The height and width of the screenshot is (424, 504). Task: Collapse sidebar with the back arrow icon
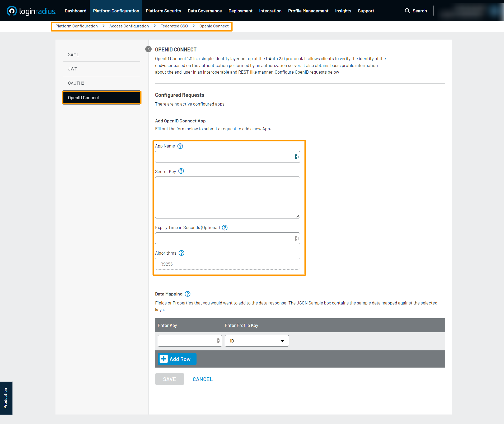pyautogui.click(x=148, y=49)
